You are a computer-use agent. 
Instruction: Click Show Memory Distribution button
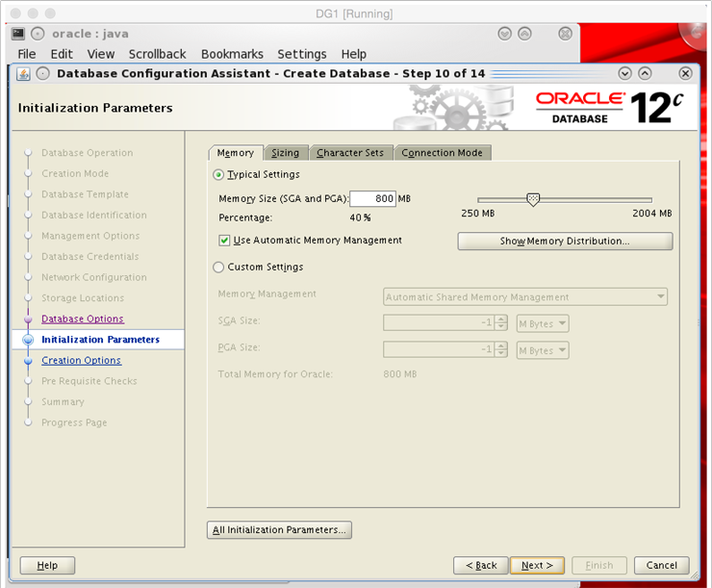coord(565,242)
